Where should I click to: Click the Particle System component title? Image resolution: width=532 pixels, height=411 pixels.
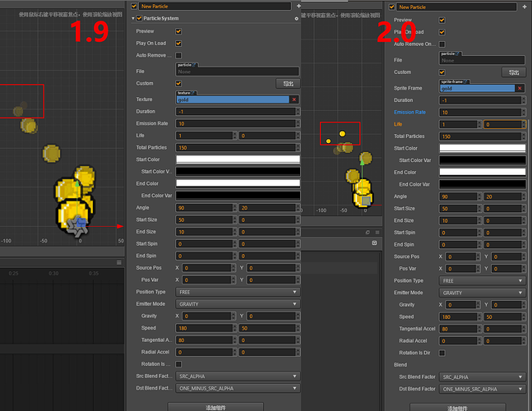[161, 18]
